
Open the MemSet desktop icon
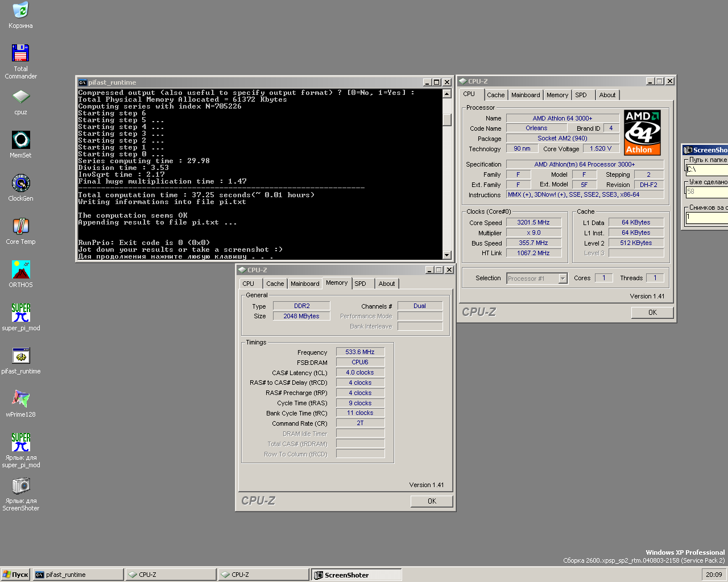coord(20,144)
